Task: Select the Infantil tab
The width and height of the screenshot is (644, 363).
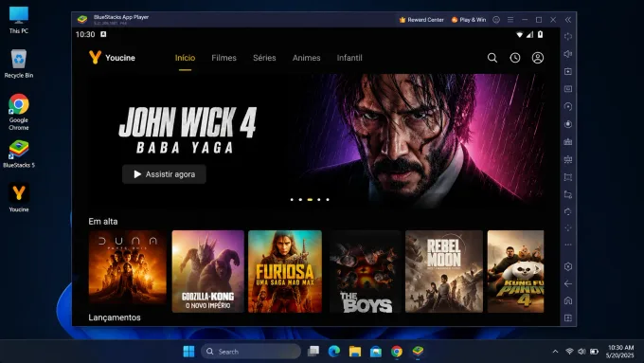Action: coord(349,58)
